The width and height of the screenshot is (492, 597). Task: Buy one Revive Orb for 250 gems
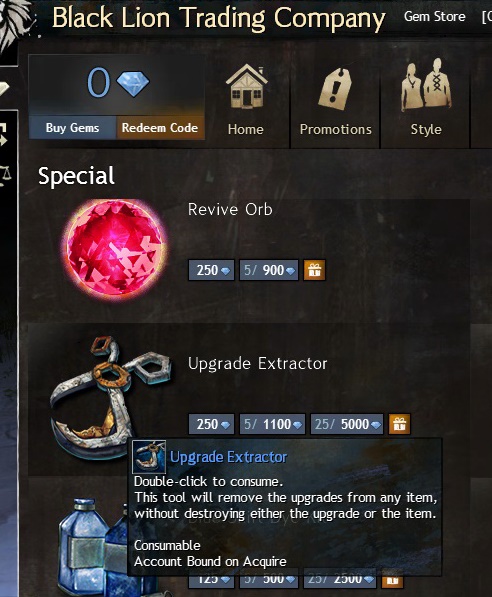pos(211,270)
